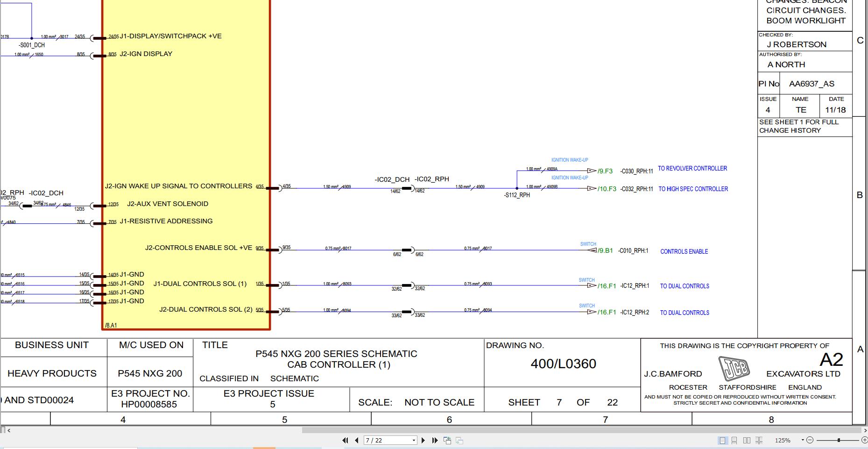Click the -C010_RPH:1 connector label

pyautogui.click(x=633, y=250)
